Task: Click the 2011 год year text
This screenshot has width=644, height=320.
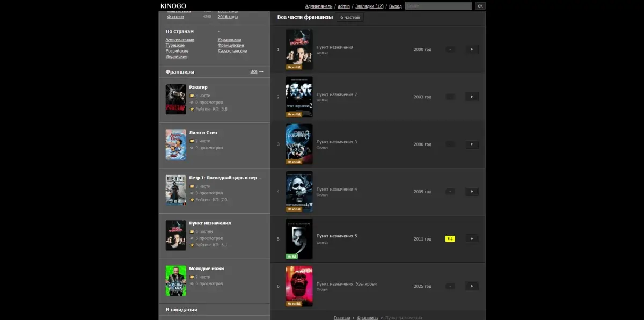Action: [422, 239]
